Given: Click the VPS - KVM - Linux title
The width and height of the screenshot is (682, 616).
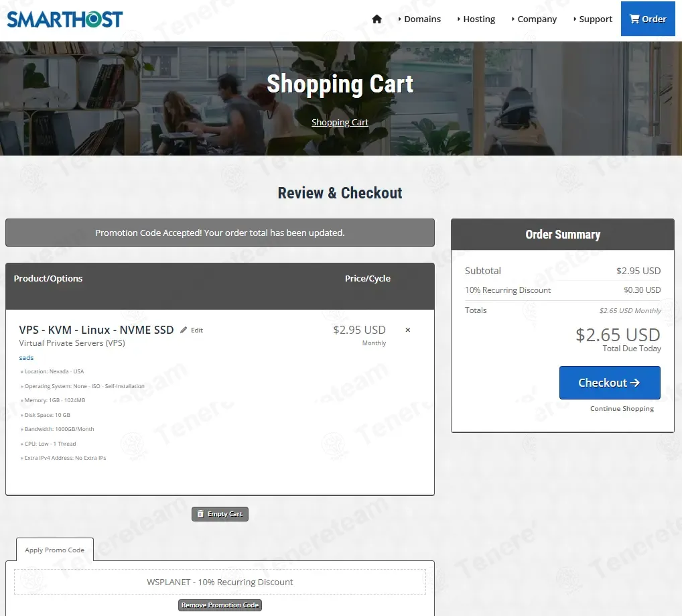Looking at the screenshot, I should (x=96, y=330).
